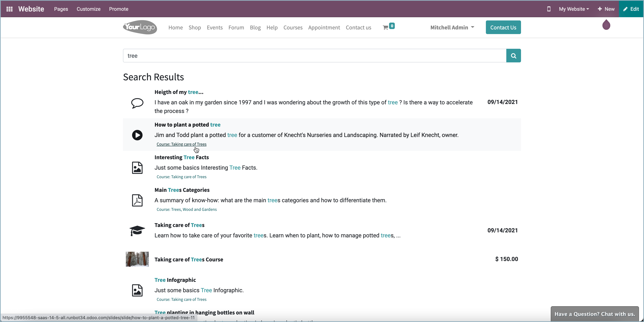
Task: Click the PDF document icon
Action: 137,200
